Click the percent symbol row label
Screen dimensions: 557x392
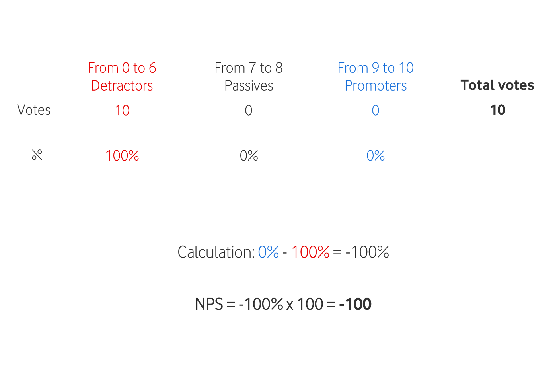coord(37,155)
